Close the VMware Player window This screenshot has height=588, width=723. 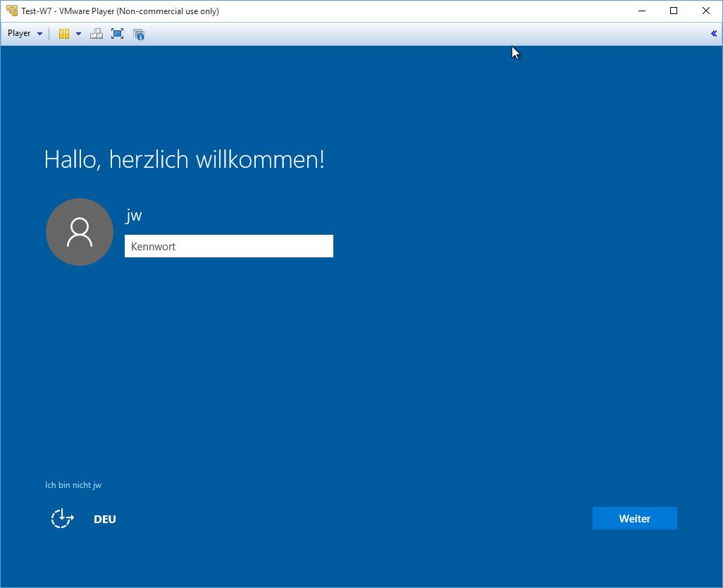(x=706, y=11)
